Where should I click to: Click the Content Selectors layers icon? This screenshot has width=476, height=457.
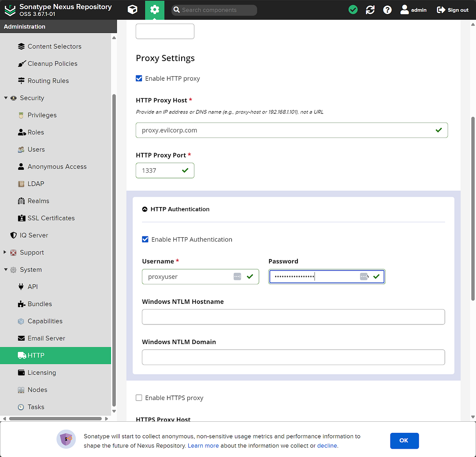coord(21,46)
